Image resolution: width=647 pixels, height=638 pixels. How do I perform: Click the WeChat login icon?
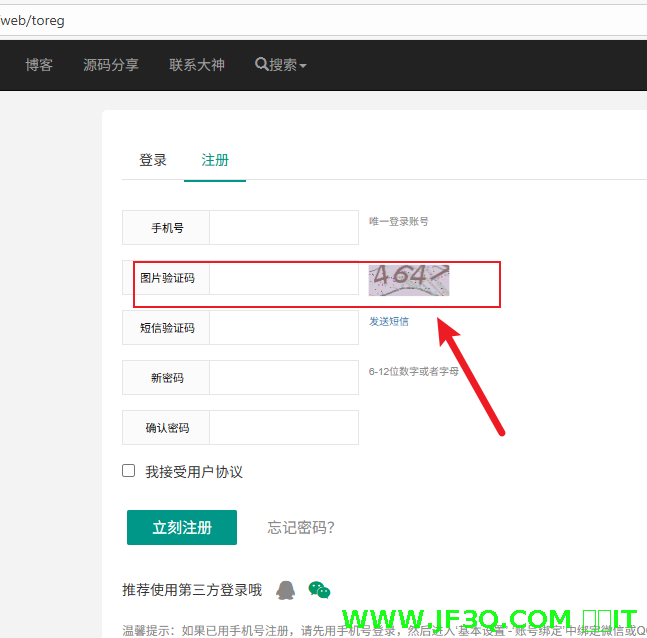(x=319, y=590)
